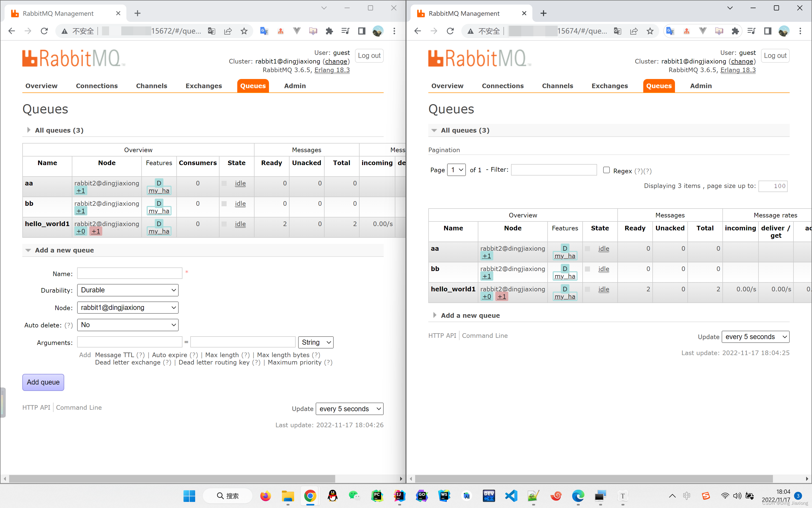
Task: Select Queues tab in right window
Action: coord(659,86)
